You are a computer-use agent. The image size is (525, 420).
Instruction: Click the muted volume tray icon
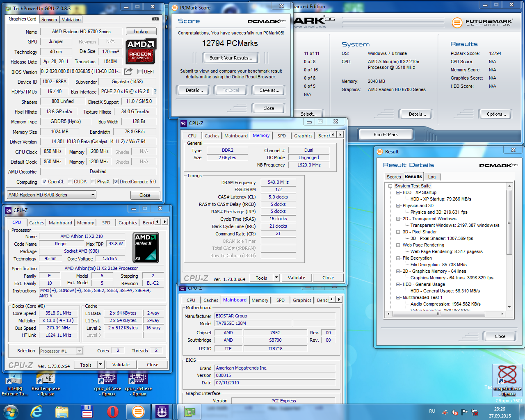pyautogui.click(x=454, y=412)
